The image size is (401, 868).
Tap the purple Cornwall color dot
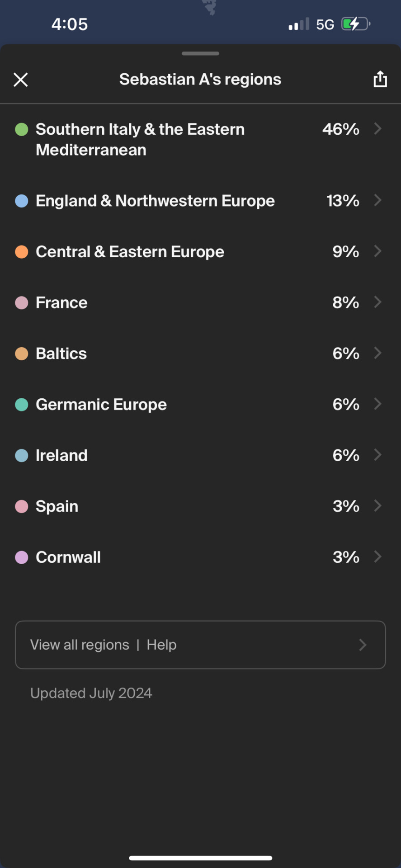(22, 557)
